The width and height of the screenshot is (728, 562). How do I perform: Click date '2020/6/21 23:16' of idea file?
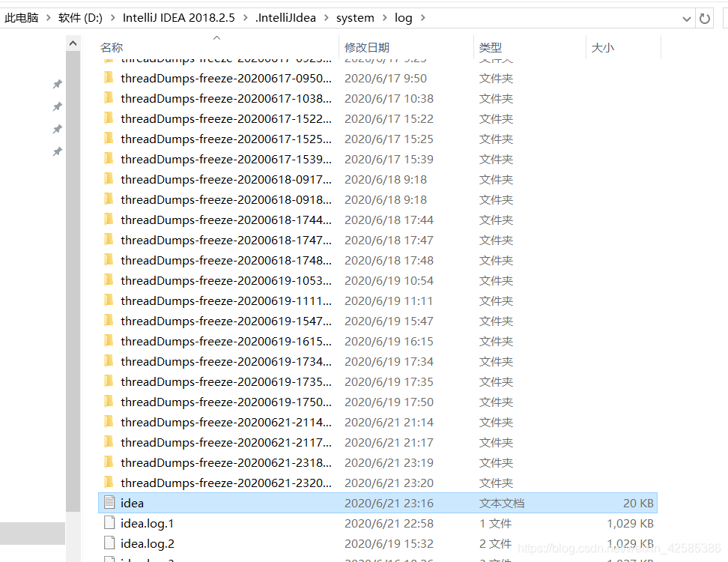389,503
